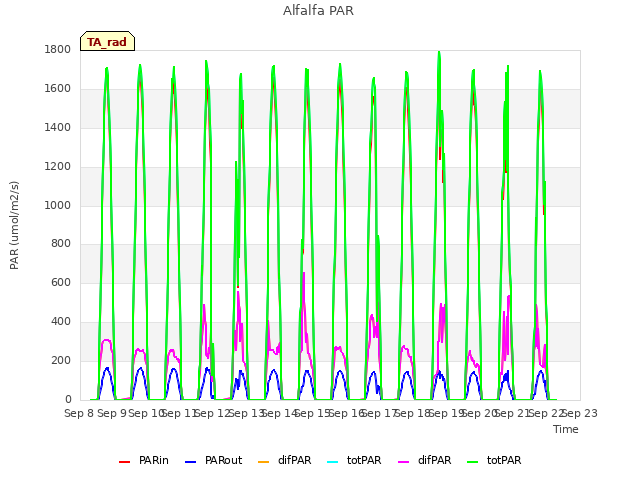Screen dimensions: 640x480
Task: Click the 0 y-axis tick label
Action: (x=68, y=400)
